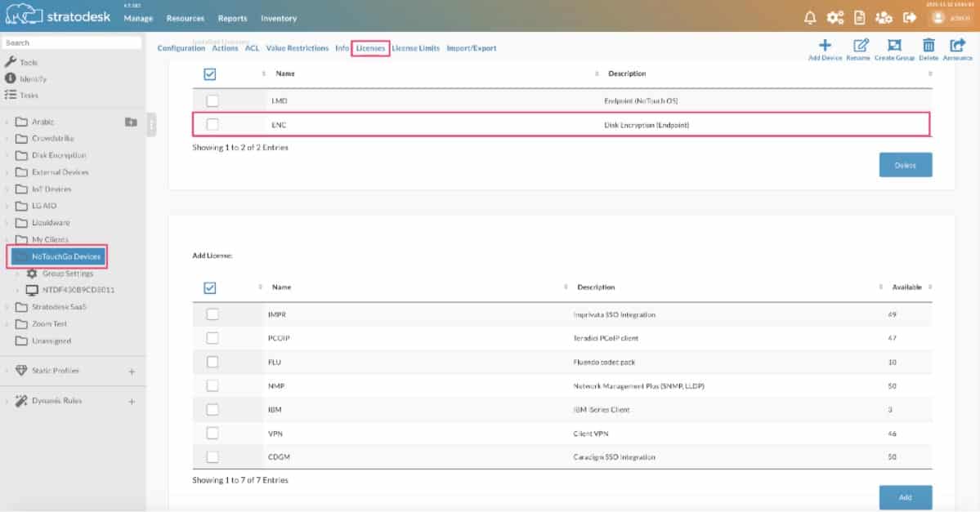Expand the Liquidware folder arrow
Viewport: 980px width, 512px height.
click(x=7, y=223)
